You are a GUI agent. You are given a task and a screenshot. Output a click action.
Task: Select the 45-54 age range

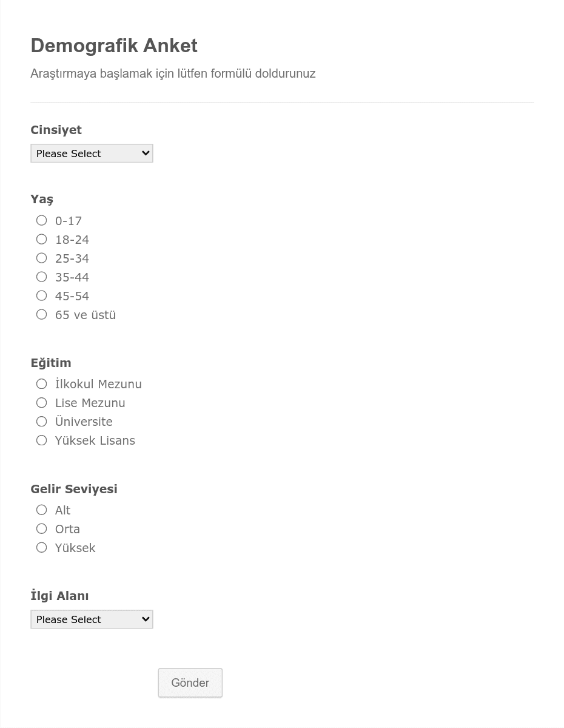click(41, 295)
